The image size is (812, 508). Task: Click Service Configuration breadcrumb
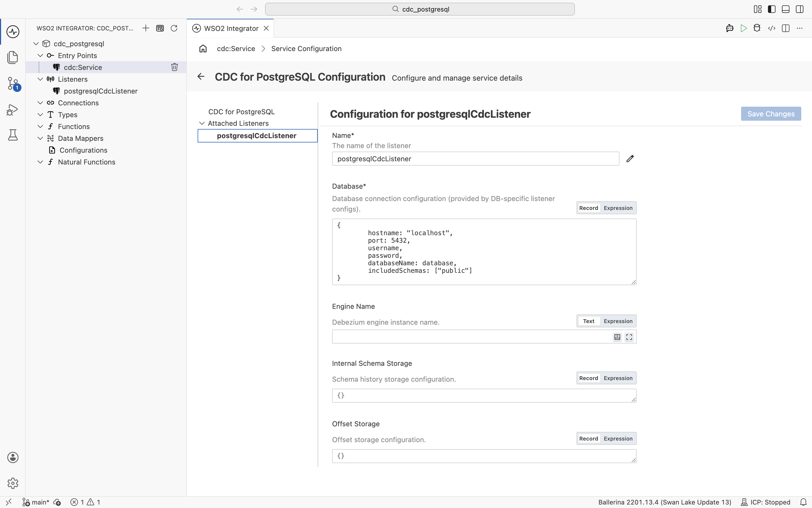click(306, 49)
